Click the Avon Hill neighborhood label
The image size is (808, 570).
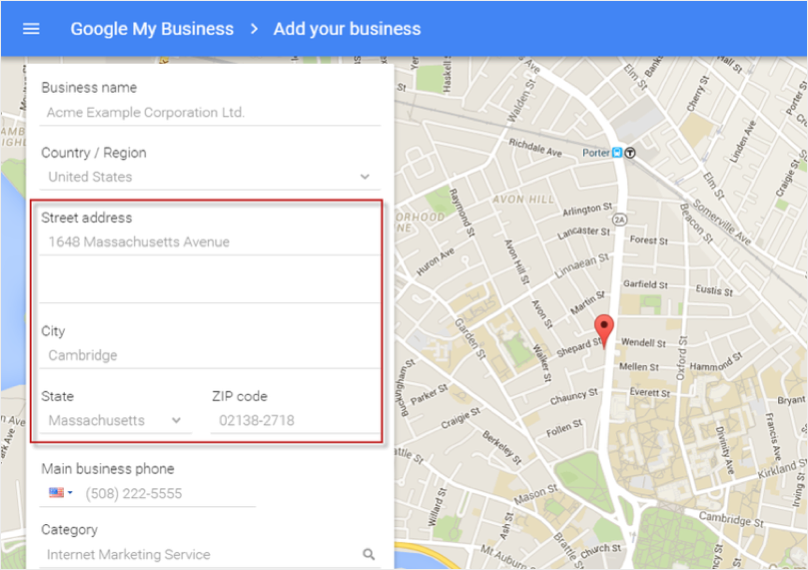point(524,199)
